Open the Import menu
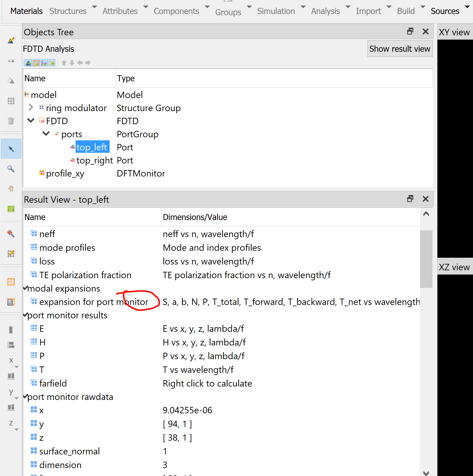 tap(369, 11)
